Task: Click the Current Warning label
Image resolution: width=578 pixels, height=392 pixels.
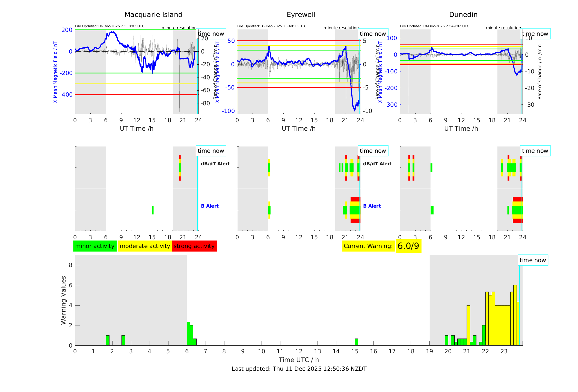Action: 368,246
